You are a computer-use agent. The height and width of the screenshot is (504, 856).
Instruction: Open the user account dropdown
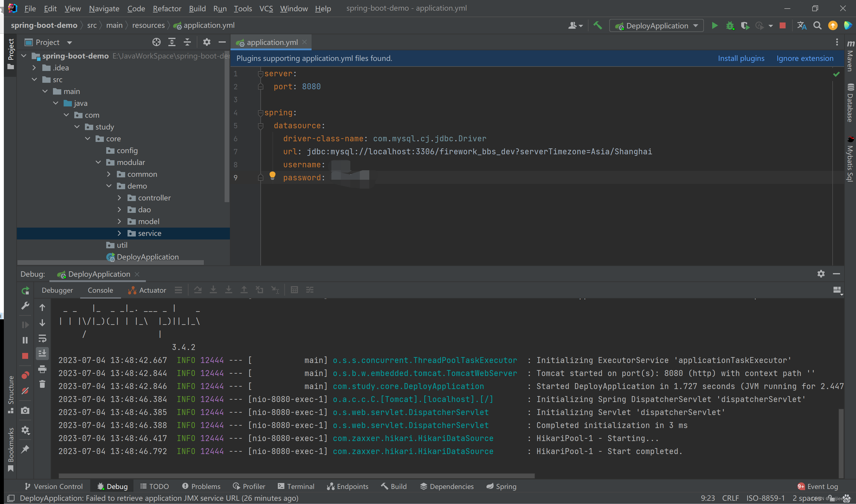(x=575, y=26)
